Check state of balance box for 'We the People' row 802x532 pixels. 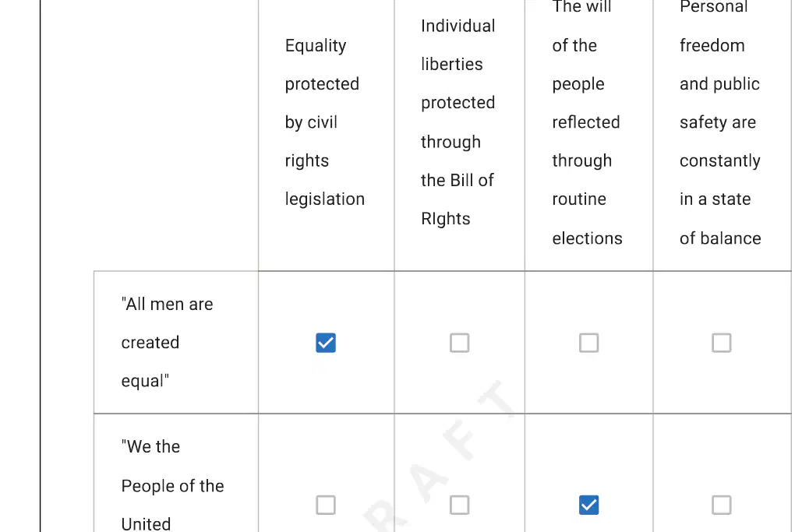pyautogui.click(x=721, y=505)
